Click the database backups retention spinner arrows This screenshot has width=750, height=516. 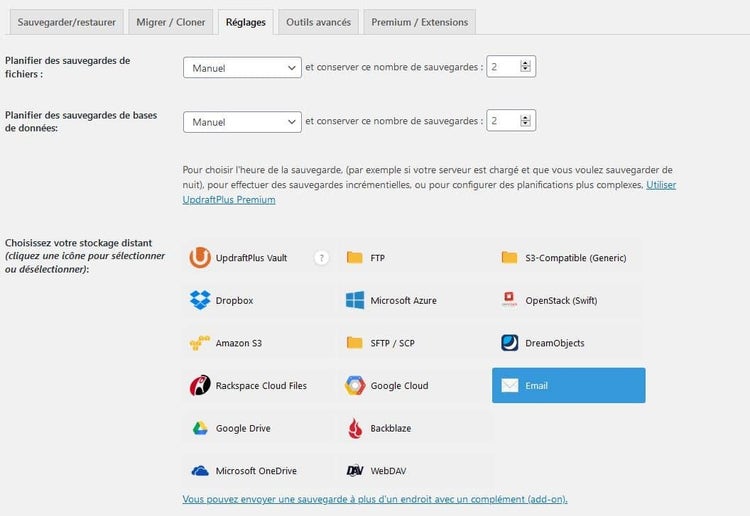(526, 121)
